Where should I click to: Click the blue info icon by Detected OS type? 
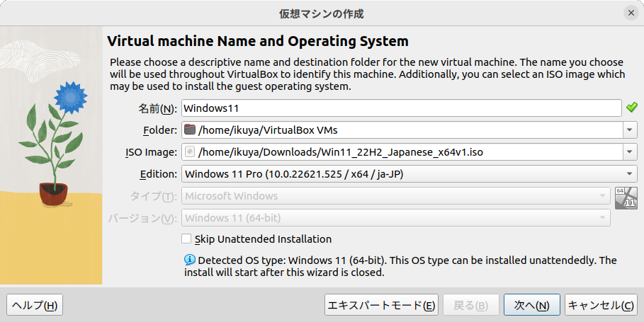pos(190,260)
